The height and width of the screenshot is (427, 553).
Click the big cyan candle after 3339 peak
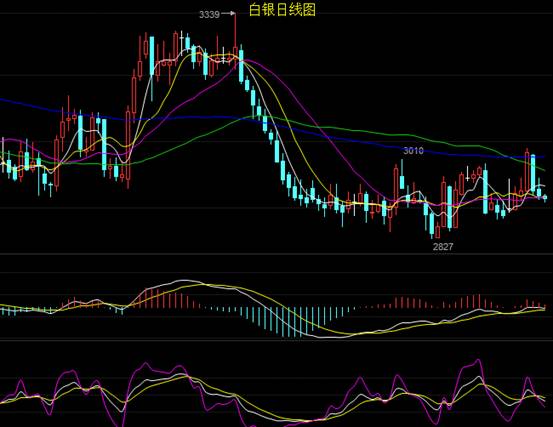[x=241, y=66]
